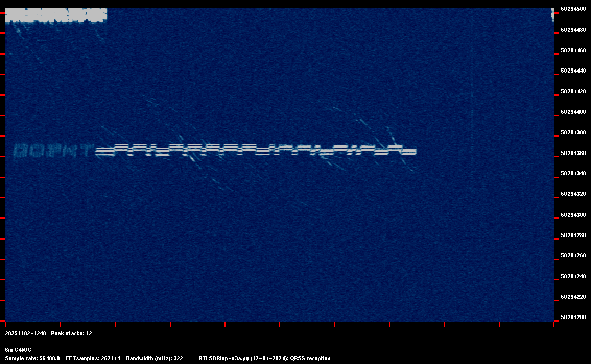Click the bright QRSS signal trace in spectrogram
The width and height of the screenshot is (591, 364).
coord(255,150)
